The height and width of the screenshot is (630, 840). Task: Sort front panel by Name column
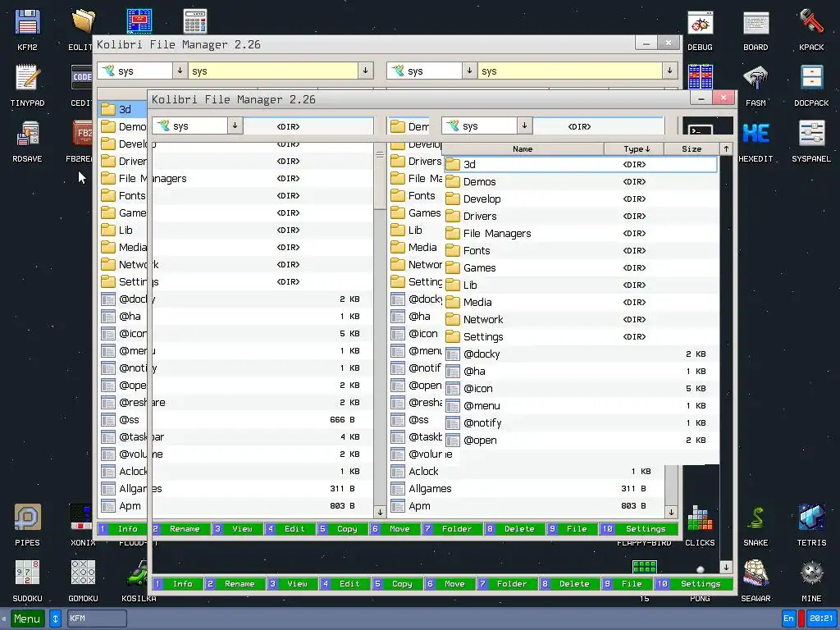click(x=523, y=149)
